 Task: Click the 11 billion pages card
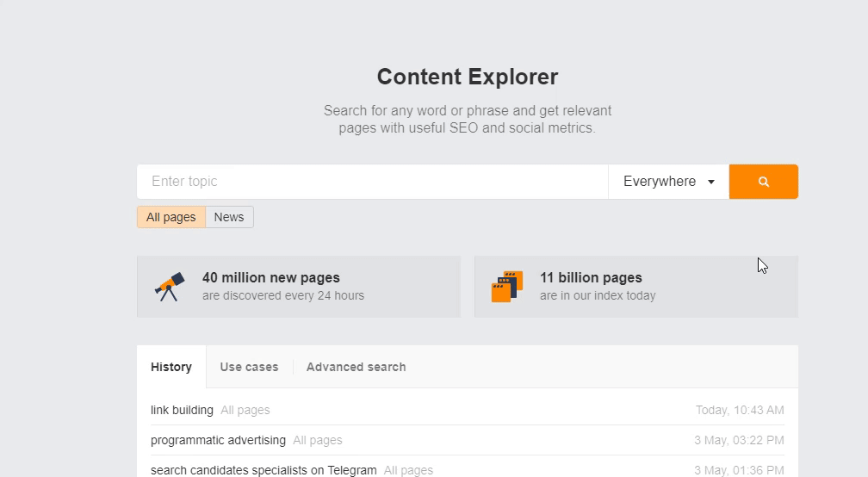pyautogui.click(x=636, y=287)
